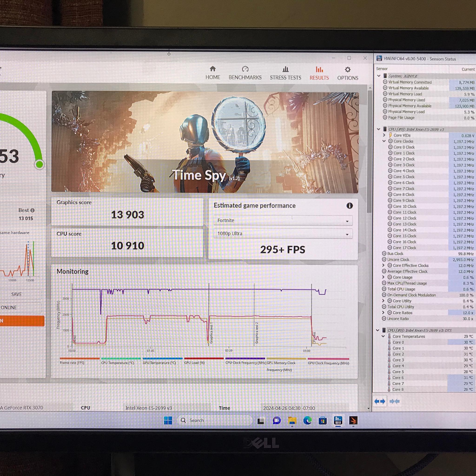Click the SAVE button
The image size is (476, 476).
[17, 294]
